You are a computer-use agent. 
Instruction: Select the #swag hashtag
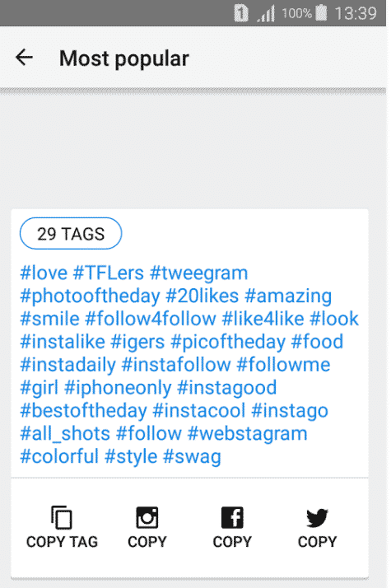192,457
